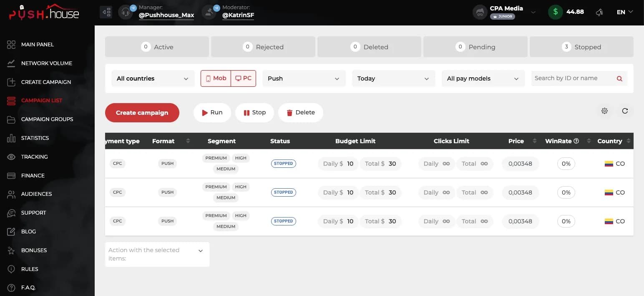Click the red Create campaign button

(142, 113)
